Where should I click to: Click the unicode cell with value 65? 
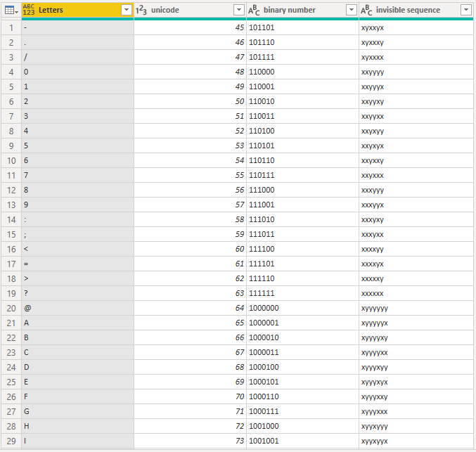pyautogui.click(x=190, y=323)
